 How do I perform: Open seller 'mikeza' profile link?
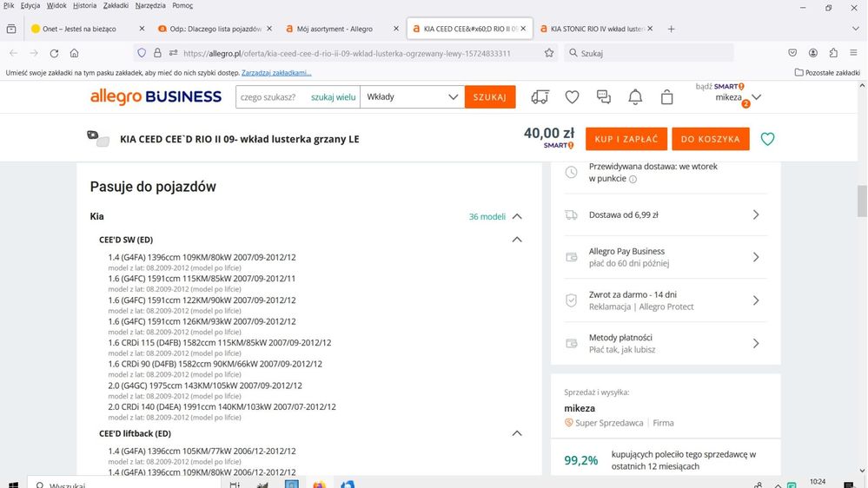580,408
